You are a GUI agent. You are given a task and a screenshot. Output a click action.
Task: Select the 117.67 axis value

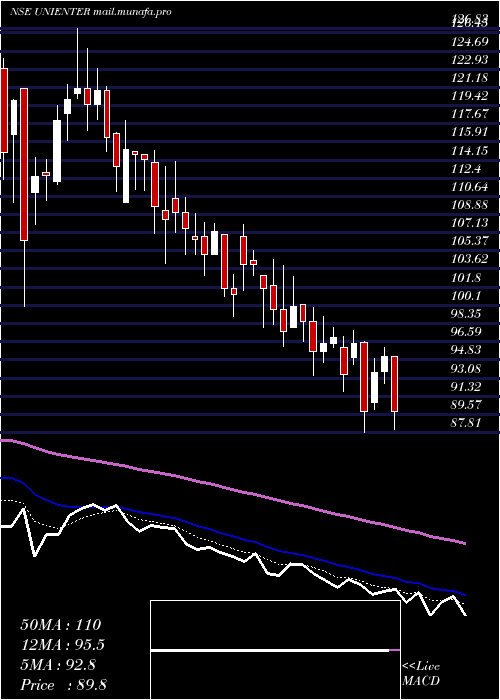pos(470,115)
